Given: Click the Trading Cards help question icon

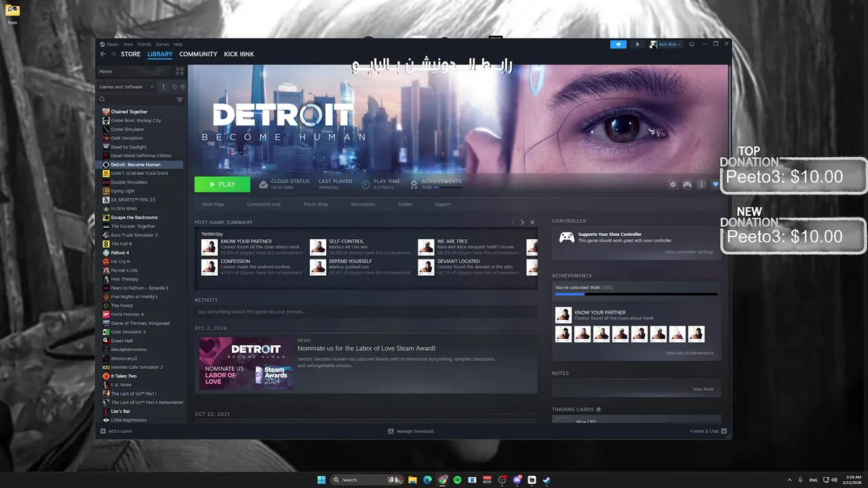Looking at the screenshot, I should click(x=598, y=409).
